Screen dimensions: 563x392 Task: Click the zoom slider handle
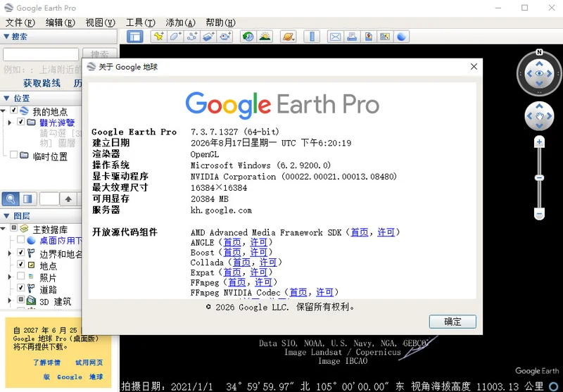pos(539,177)
